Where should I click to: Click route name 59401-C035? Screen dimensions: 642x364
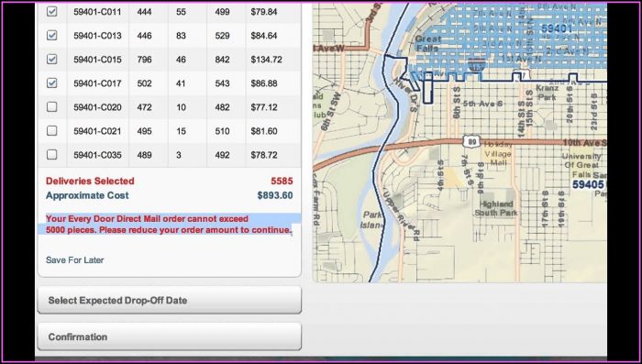click(97, 155)
